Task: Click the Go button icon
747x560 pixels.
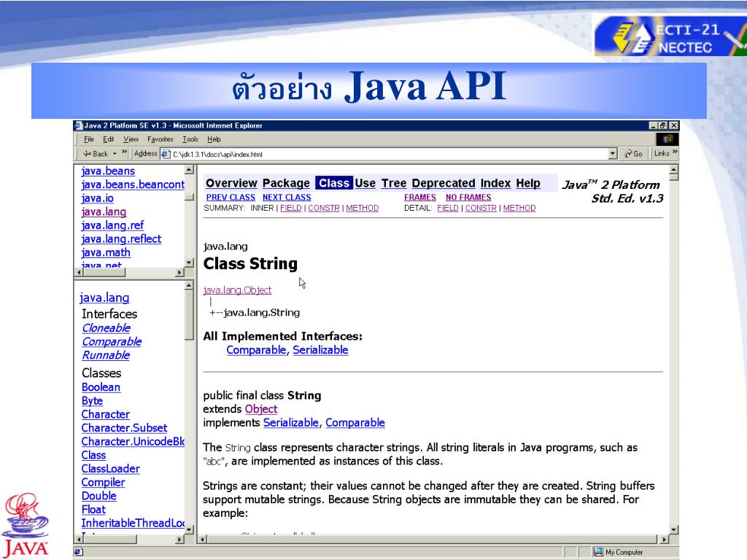Action: pyautogui.click(x=634, y=153)
